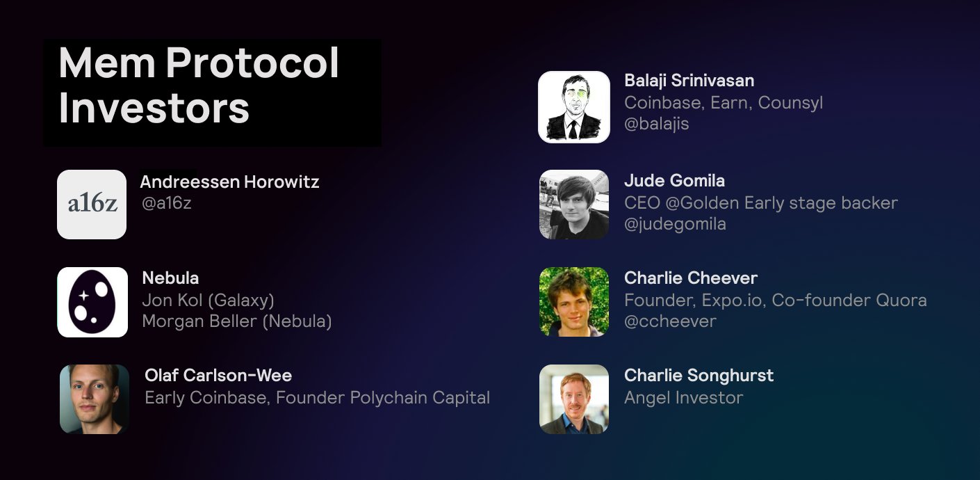Click Charlie Cheever's profile photo
The height and width of the screenshot is (480, 980).
coord(574,302)
